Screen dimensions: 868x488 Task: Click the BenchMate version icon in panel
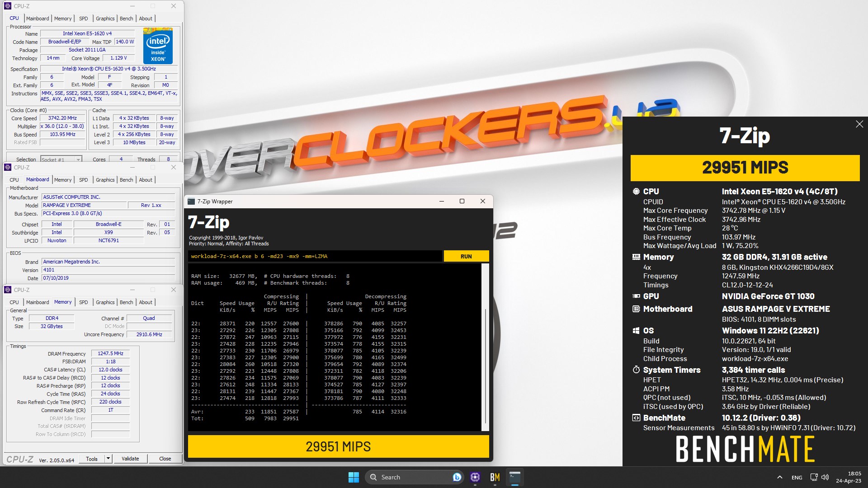tap(636, 418)
